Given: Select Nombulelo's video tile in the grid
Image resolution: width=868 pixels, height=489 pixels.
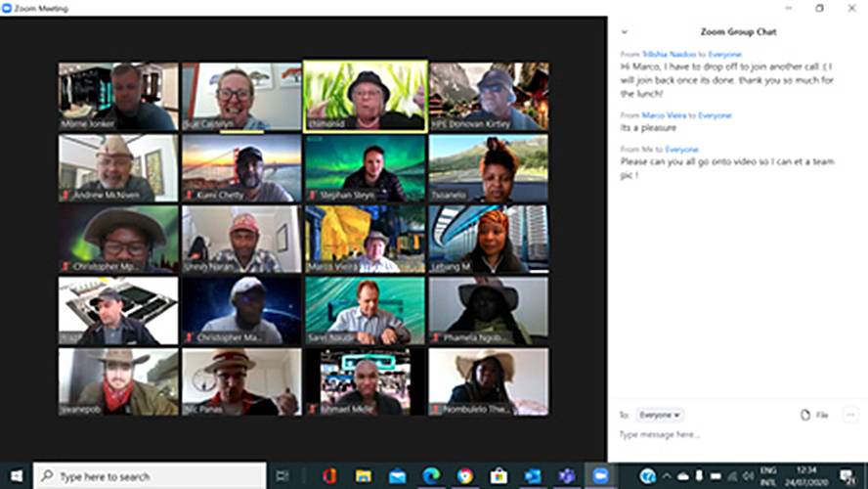Looking at the screenshot, I should pos(488,380).
